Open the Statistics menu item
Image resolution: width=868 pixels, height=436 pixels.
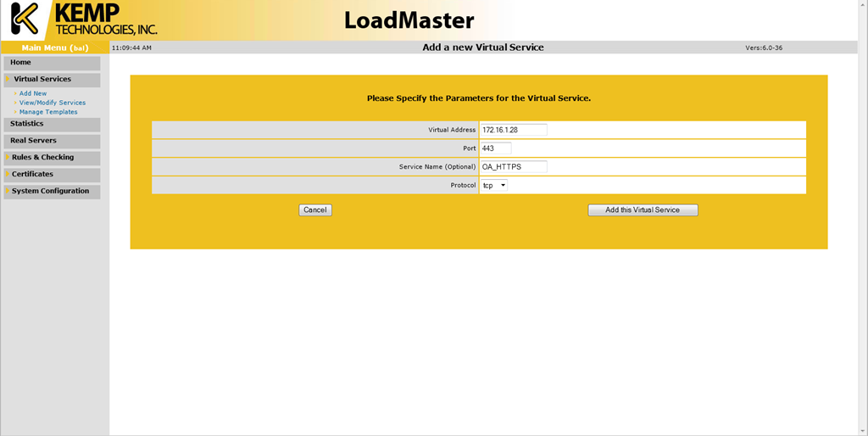[x=52, y=124]
